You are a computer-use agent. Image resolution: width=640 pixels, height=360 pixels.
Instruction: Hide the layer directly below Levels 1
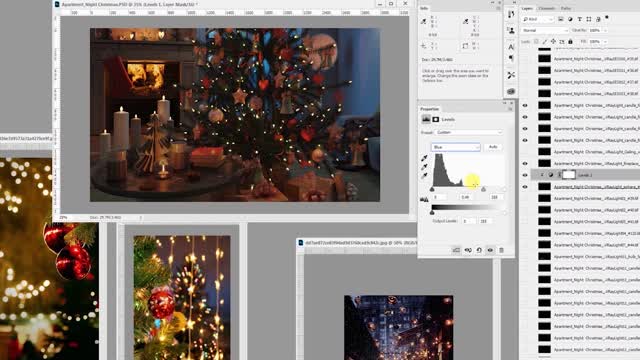(x=525, y=187)
